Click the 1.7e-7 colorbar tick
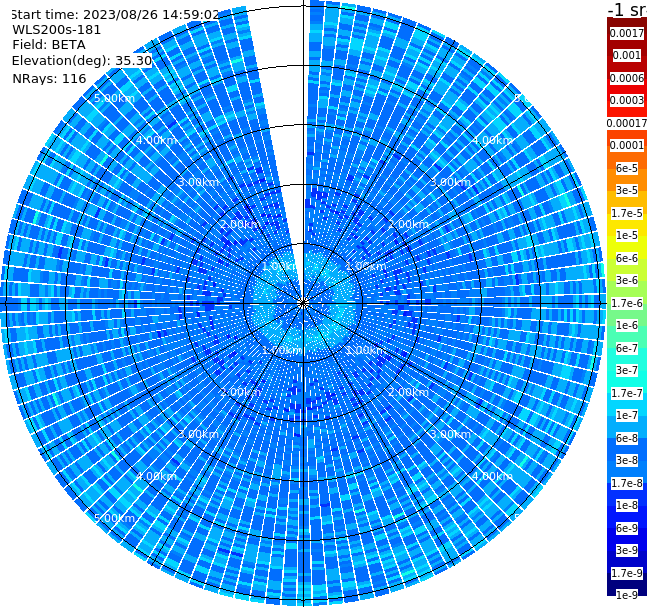Image resolution: width=647 pixels, height=607 pixels. pos(627,393)
